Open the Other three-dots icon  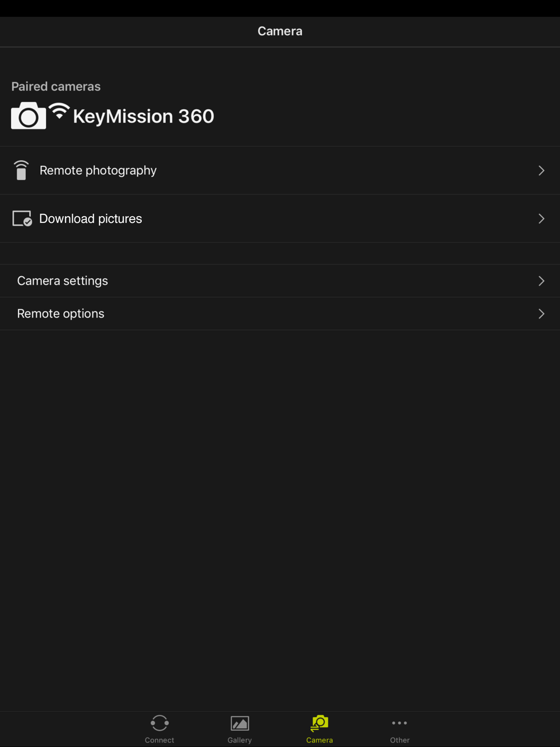(400, 723)
